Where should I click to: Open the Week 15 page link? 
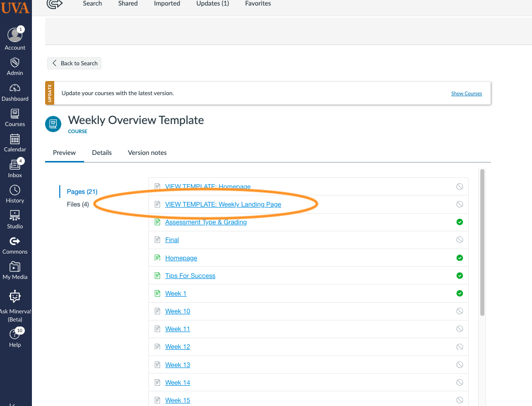(178, 400)
